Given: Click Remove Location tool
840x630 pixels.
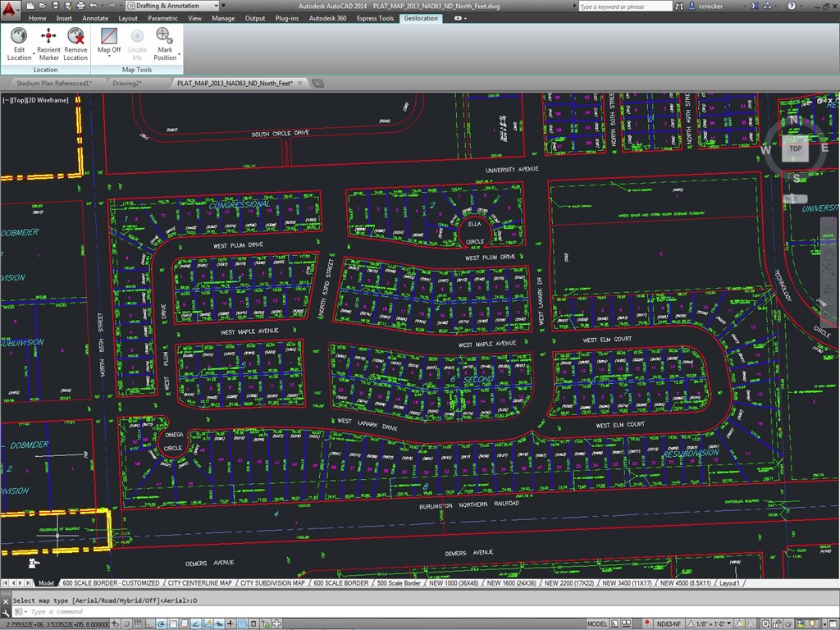Looking at the screenshot, I should pos(75,44).
